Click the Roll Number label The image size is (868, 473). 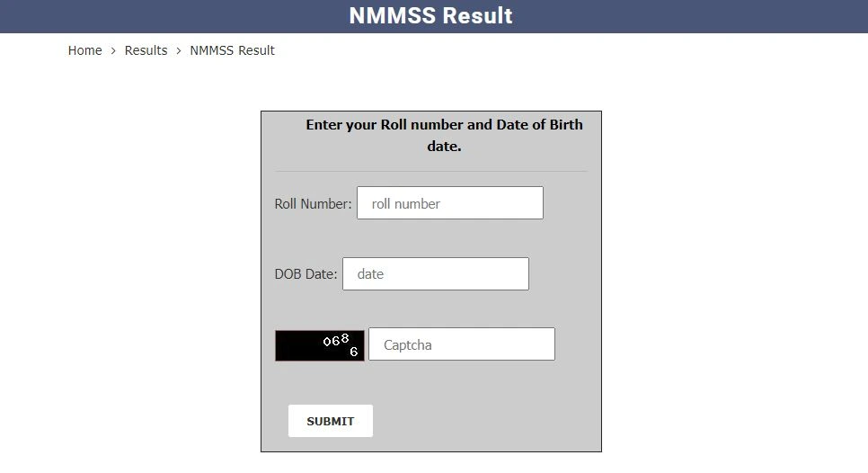tap(313, 204)
